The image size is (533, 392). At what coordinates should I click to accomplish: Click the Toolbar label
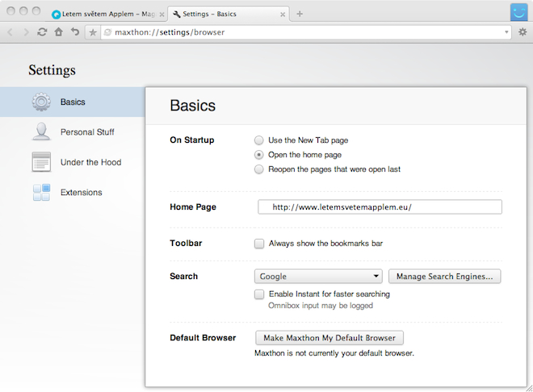tap(186, 243)
